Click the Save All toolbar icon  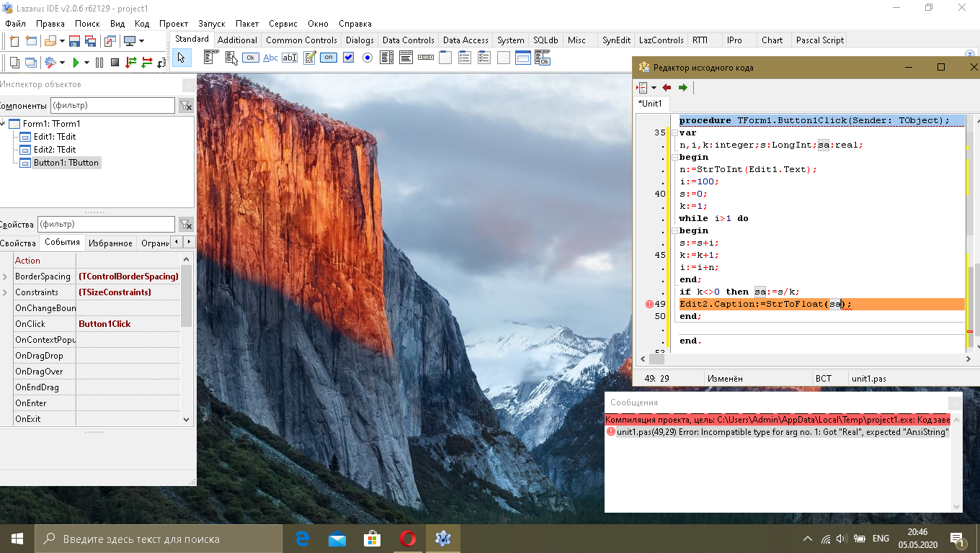pyautogui.click(x=90, y=41)
